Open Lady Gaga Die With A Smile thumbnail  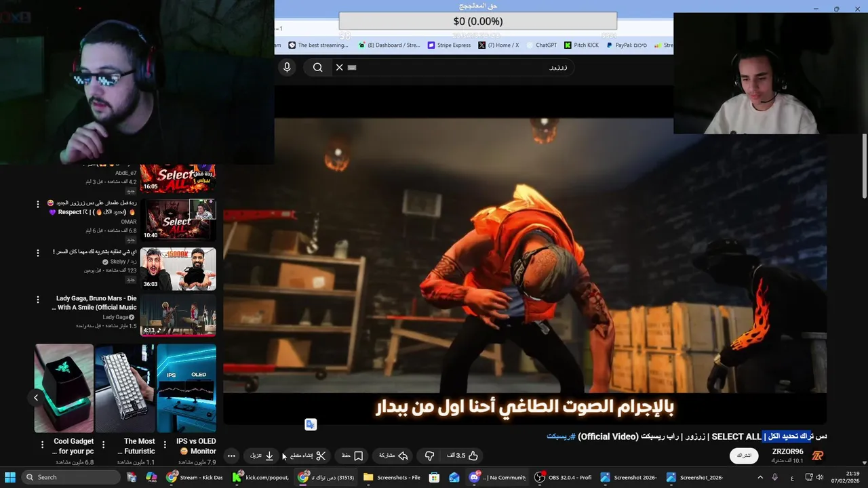[x=178, y=315]
